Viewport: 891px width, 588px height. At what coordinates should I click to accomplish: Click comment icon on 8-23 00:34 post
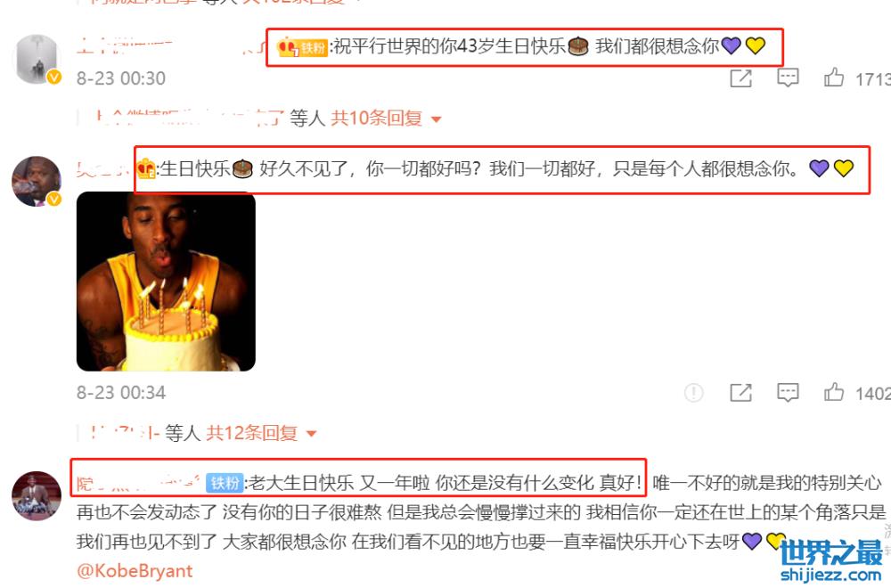click(x=788, y=392)
